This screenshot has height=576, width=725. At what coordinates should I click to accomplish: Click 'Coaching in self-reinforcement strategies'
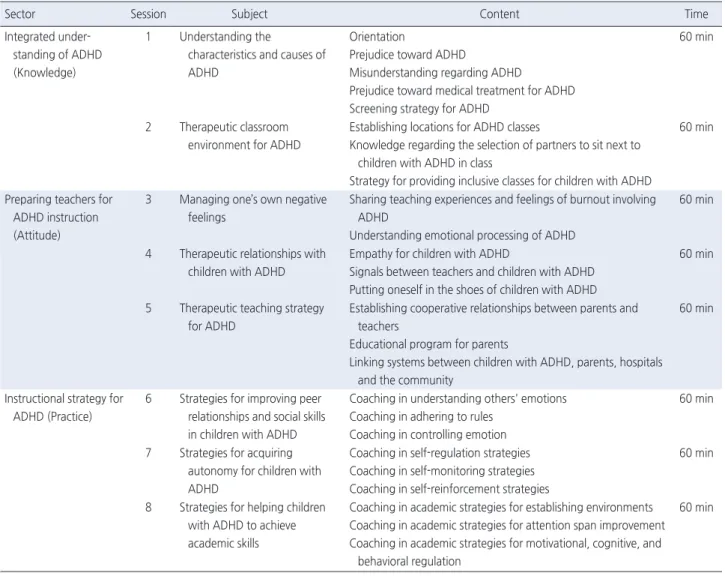[x=449, y=489]
